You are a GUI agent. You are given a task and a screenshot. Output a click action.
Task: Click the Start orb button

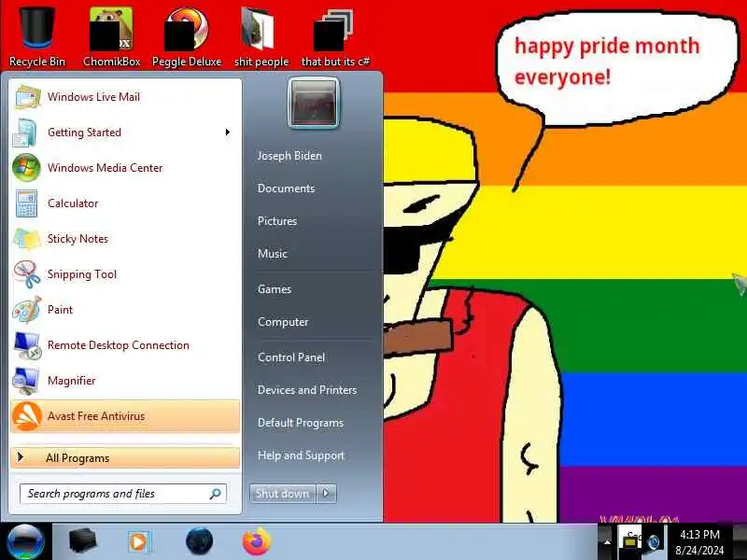click(26, 542)
